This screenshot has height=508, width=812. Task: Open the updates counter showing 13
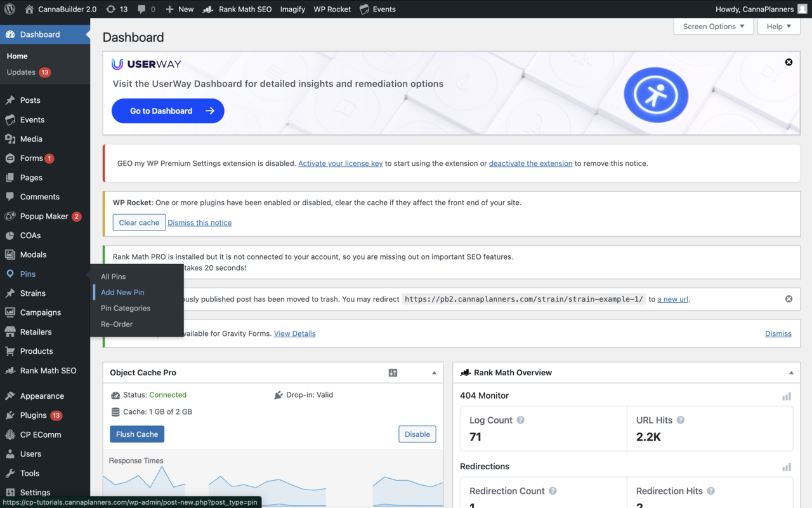pos(117,9)
